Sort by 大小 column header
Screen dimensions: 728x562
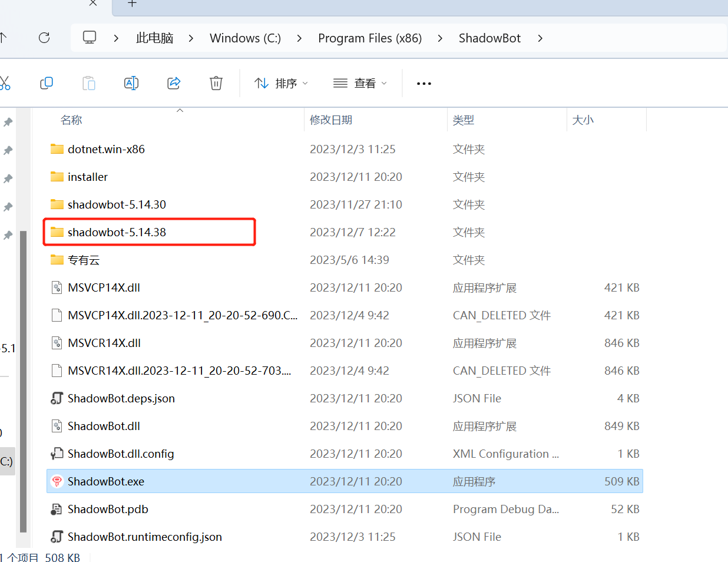tap(583, 120)
